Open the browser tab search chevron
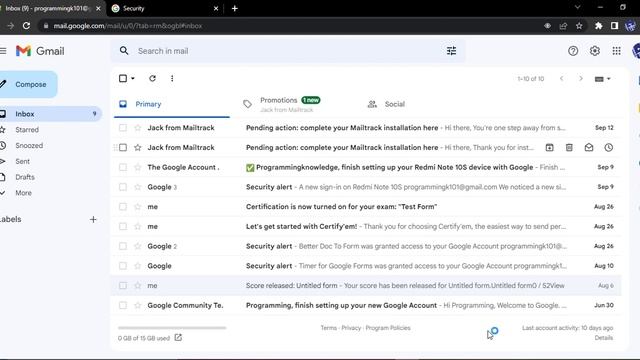The width and height of the screenshot is (640, 360). [577, 7]
